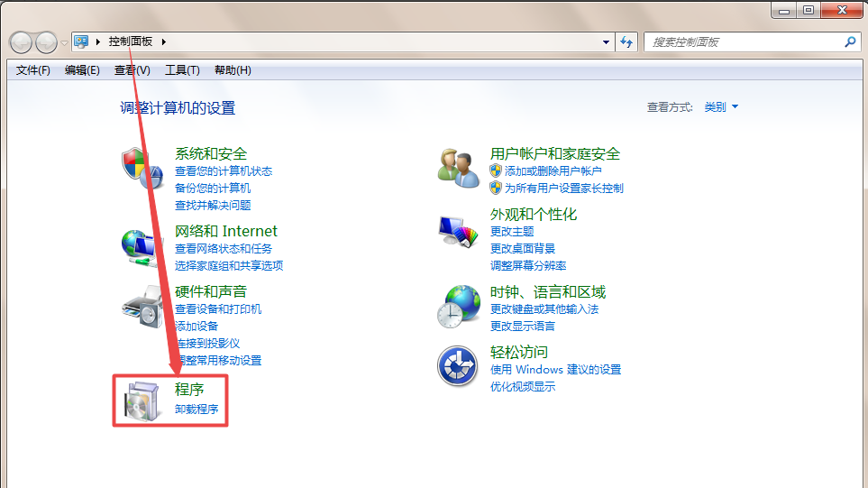Expand arrow after 控制面板 breadcrumb
The width and height of the screenshot is (868, 488).
[164, 41]
